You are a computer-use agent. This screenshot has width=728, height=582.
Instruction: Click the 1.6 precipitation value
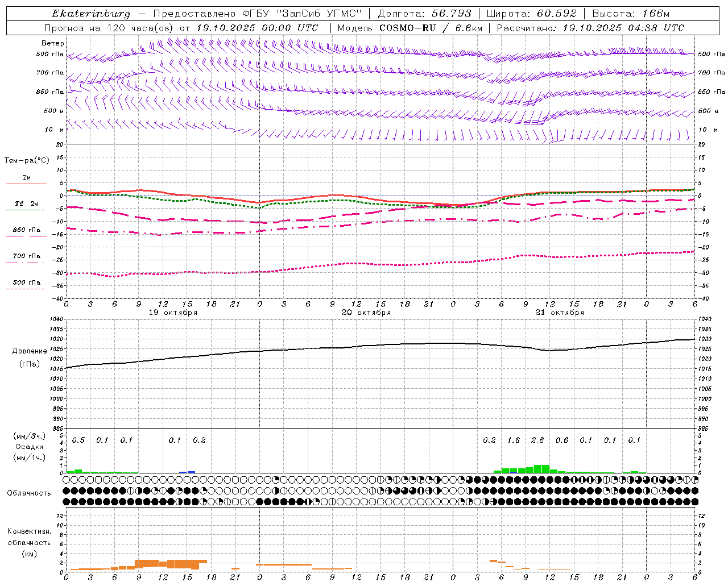pyautogui.click(x=514, y=440)
